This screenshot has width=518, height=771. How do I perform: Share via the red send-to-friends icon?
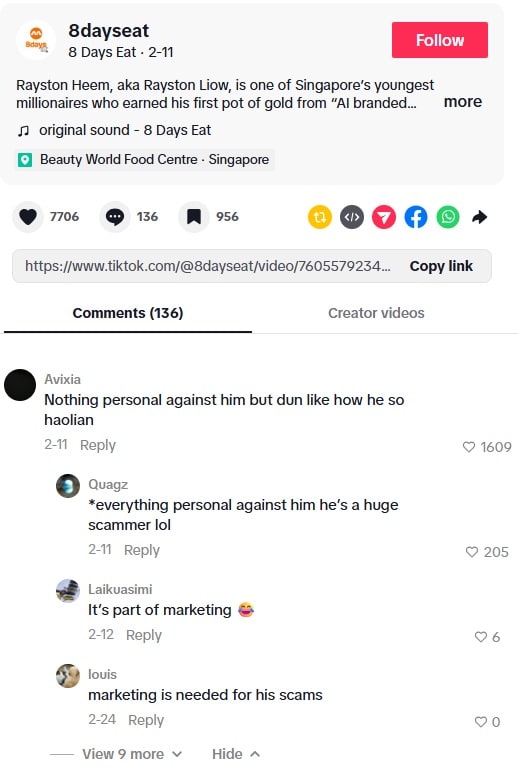pos(384,217)
